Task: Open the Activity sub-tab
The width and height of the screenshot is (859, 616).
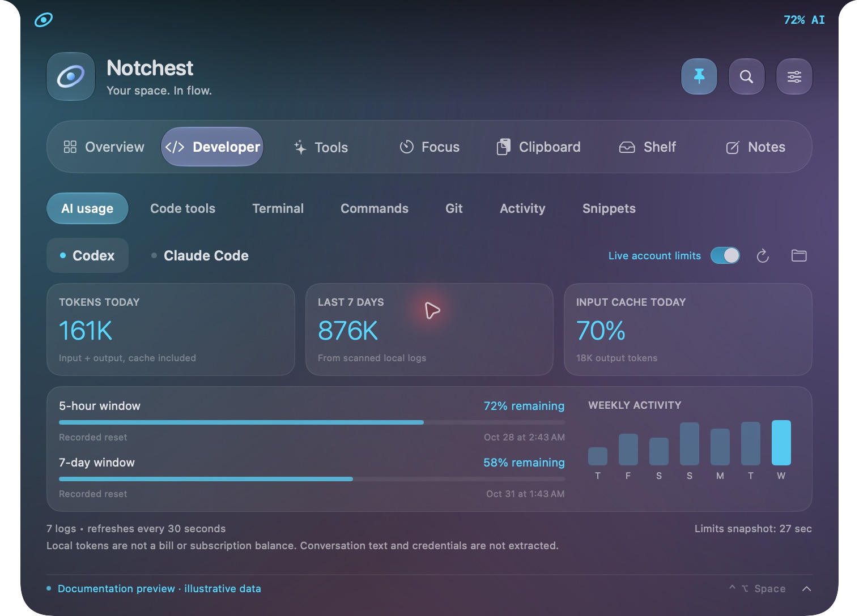Action: [x=522, y=208]
